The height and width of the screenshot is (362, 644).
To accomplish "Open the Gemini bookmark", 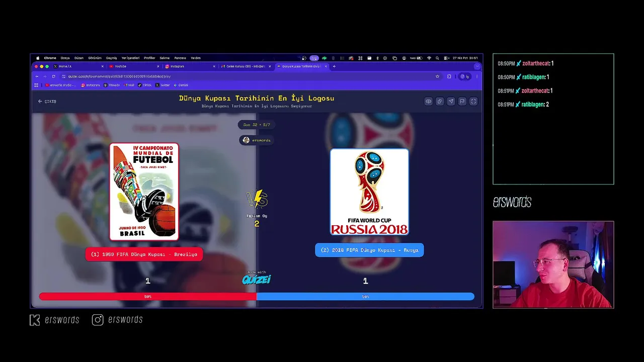I will point(181,85).
